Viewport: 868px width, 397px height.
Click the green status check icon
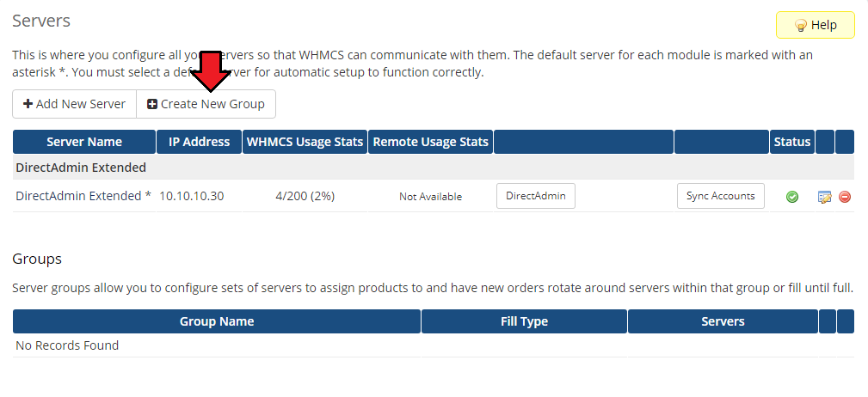(792, 196)
